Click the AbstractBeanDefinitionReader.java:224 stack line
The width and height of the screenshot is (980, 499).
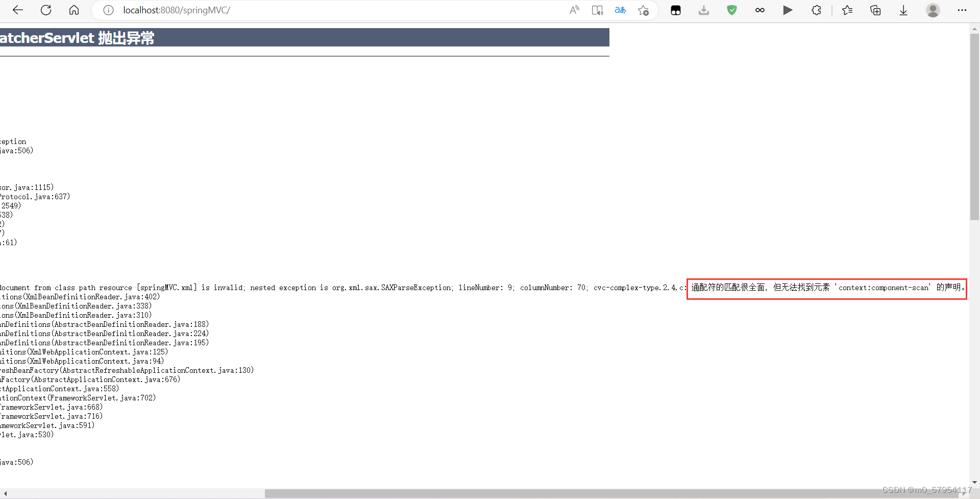tap(105, 334)
